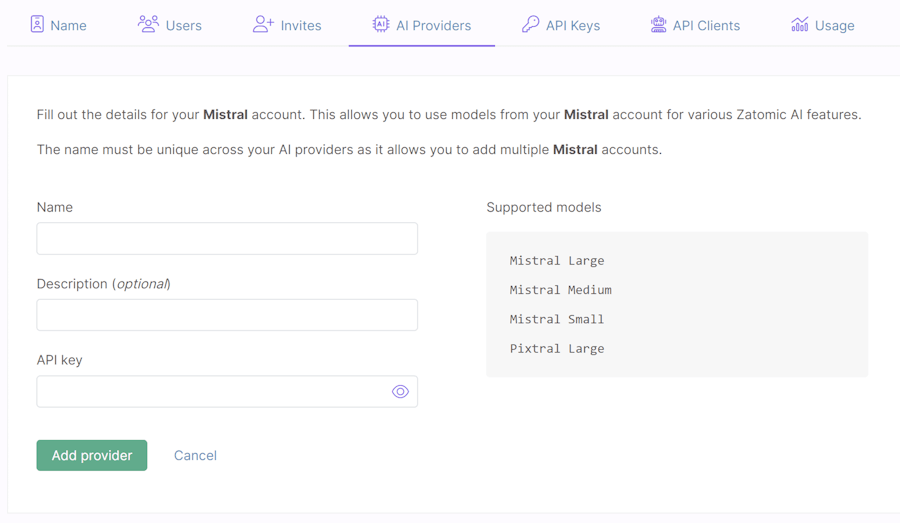The height and width of the screenshot is (523, 900).
Task: Click the API Keys key icon
Action: [530, 24]
